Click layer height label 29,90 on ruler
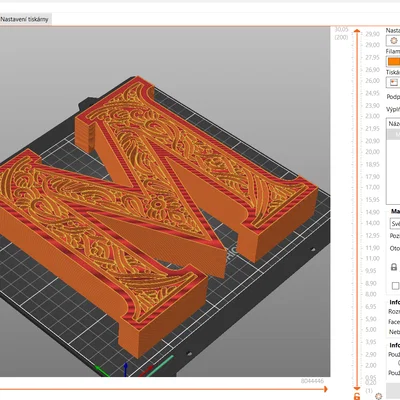Screen dimensions: 400x400 coord(372,34)
